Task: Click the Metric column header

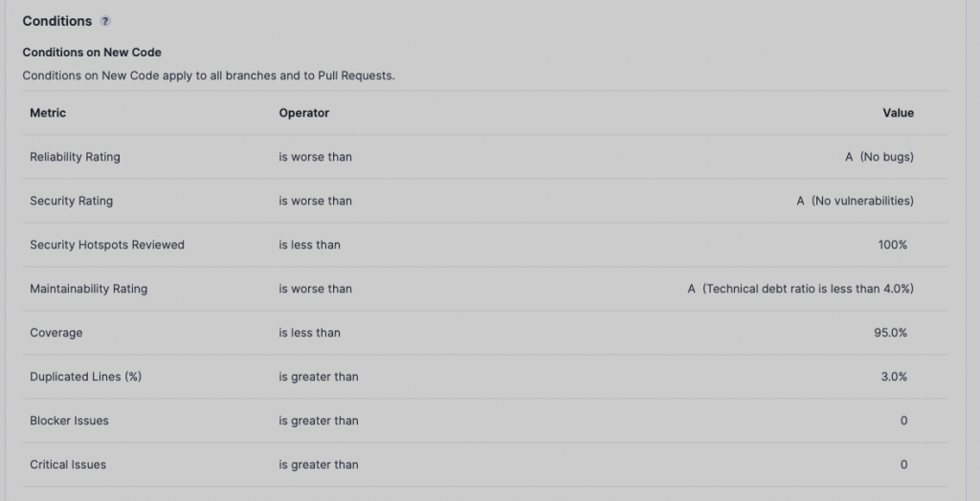Action: coord(48,113)
